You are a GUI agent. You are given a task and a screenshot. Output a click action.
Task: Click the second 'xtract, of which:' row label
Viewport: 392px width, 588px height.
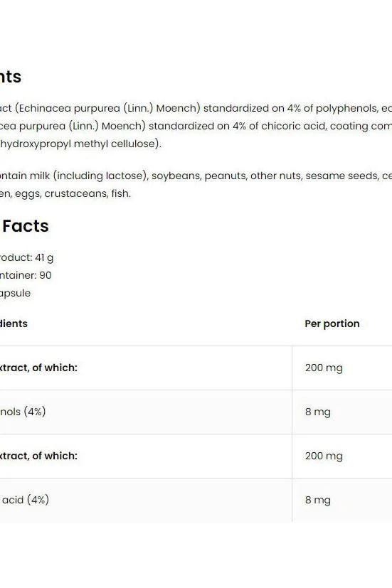tap(38, 456)
